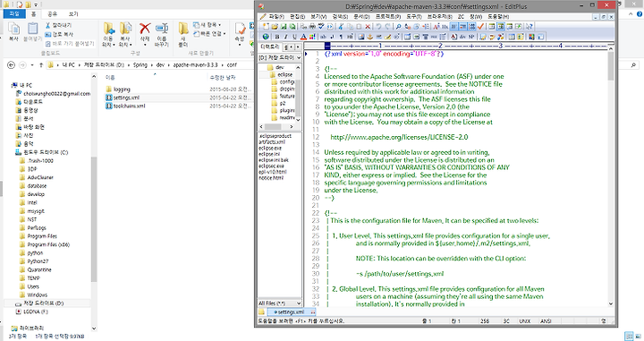
Task: Switch to 공유 tab in Explorer ribbon
Action: pos(53,14)
